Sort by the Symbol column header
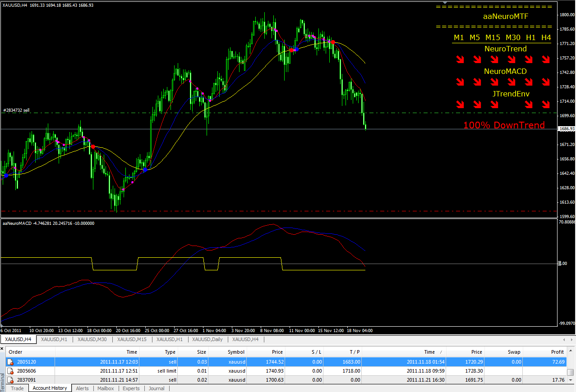The image size is (576, 392). click(x=228, y=352)
